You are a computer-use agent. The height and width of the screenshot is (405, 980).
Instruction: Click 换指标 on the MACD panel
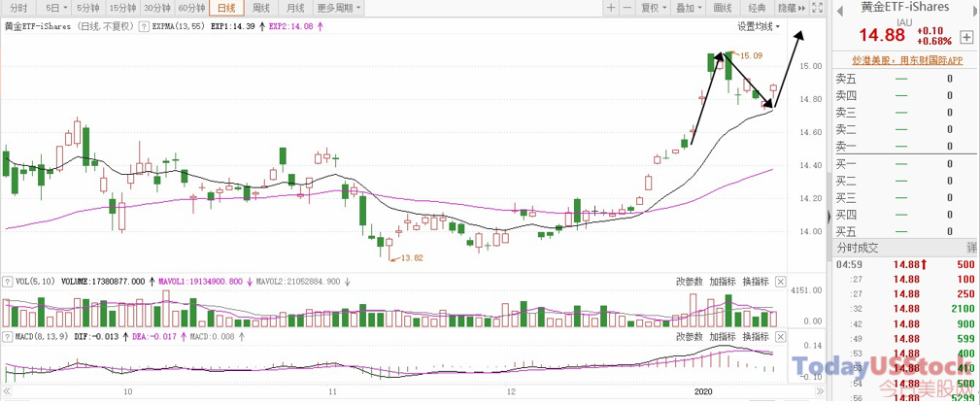point(756,337)
